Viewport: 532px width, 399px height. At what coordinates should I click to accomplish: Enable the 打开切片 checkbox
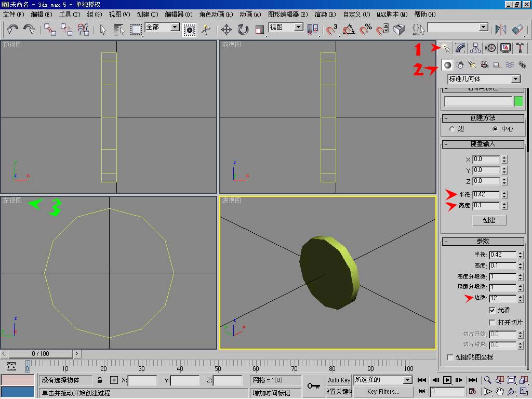pyautogui.click(x=493, y=323)
